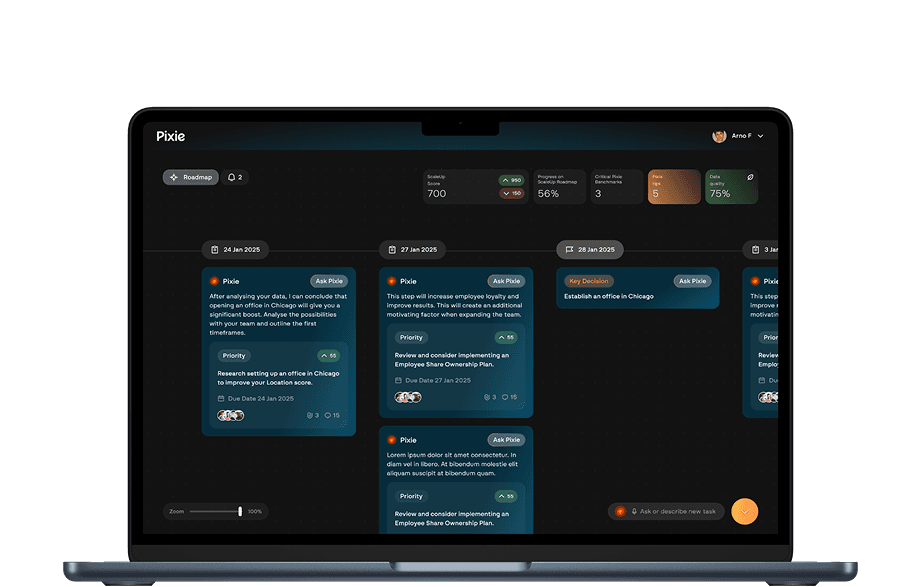Viewport: 914px width, 587px height.
Task: Activate the microphone icon in the task bar
Action: [634, 511]
